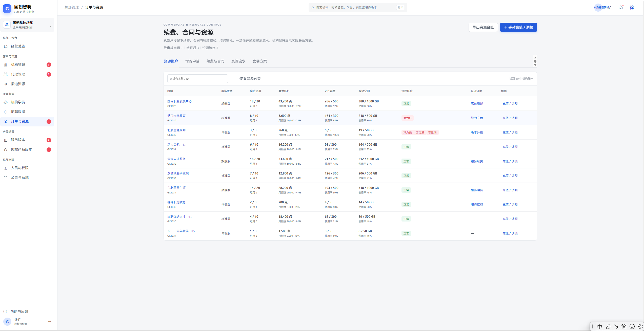Click the 席位满 risk tag

coord(420,133)
